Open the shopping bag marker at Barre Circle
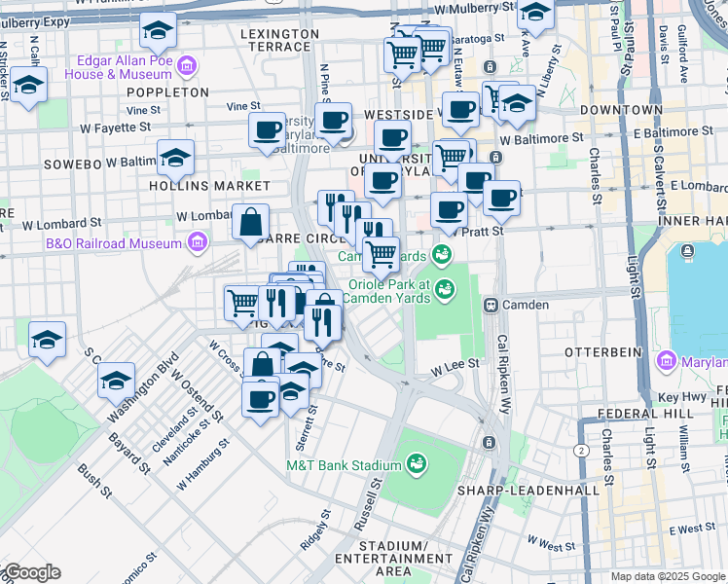This screenshot has height=584, width=728. pos(250,223)
